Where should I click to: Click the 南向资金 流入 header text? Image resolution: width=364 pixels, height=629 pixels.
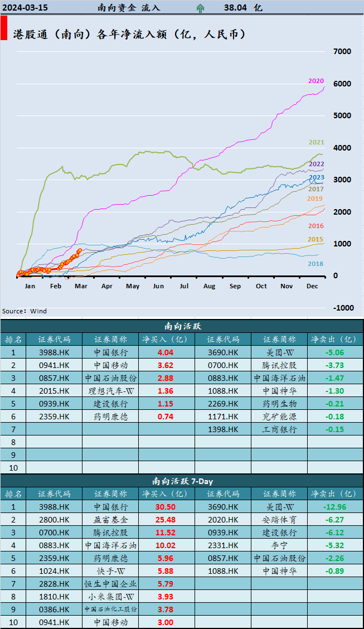point(129,8)
